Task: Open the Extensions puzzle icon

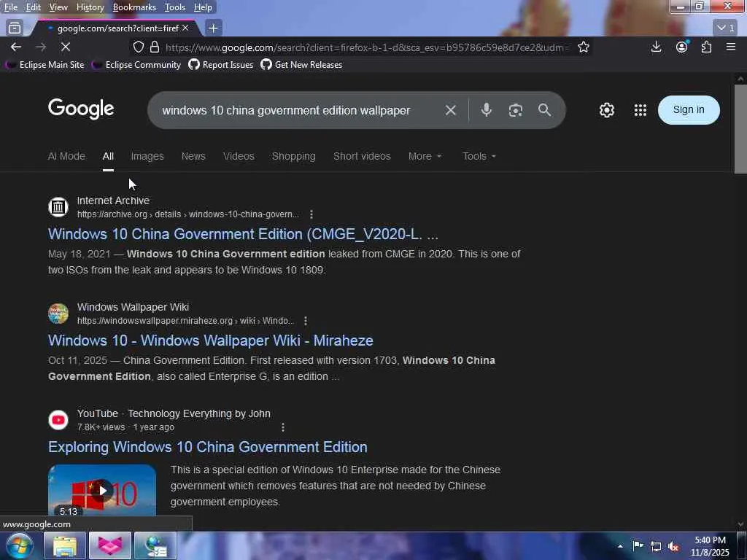Action: pyautogui.click(x=706, y=47)
